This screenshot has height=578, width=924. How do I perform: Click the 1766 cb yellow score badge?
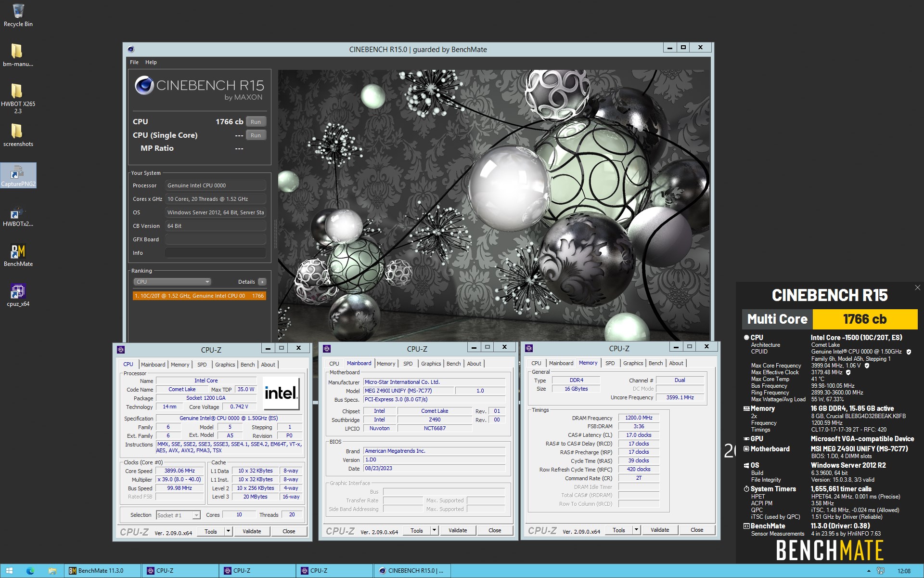(x=865, y=319)
